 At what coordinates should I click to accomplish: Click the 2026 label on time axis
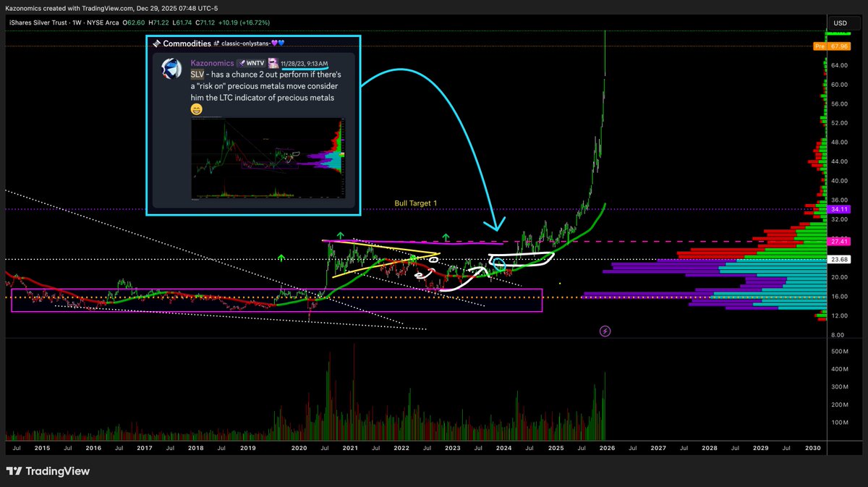point(607,449)
